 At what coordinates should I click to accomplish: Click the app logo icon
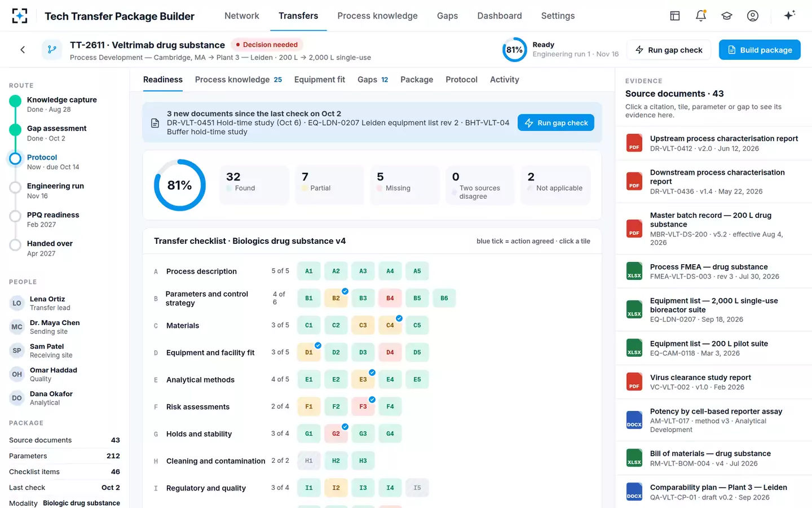(x=20, y=16)
